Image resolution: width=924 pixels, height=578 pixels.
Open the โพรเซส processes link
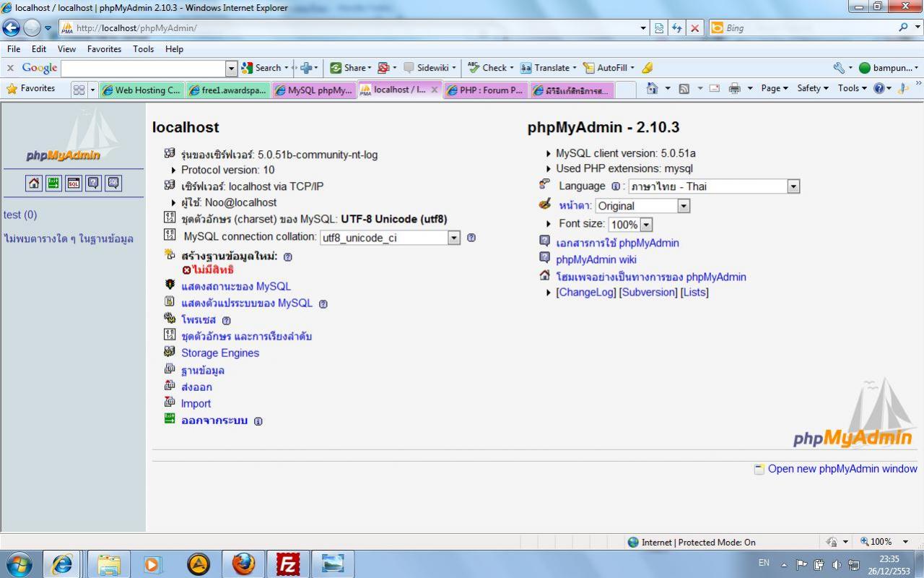tap(199, 320)
